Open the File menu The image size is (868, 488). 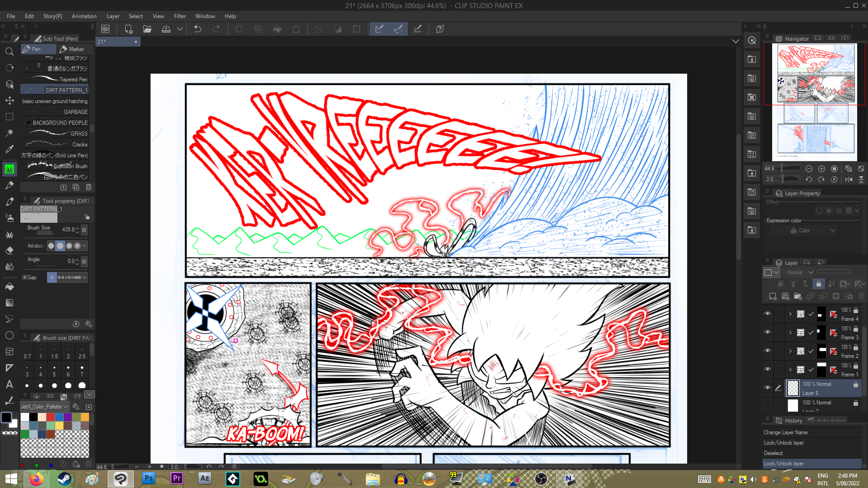tap(11, 16)
